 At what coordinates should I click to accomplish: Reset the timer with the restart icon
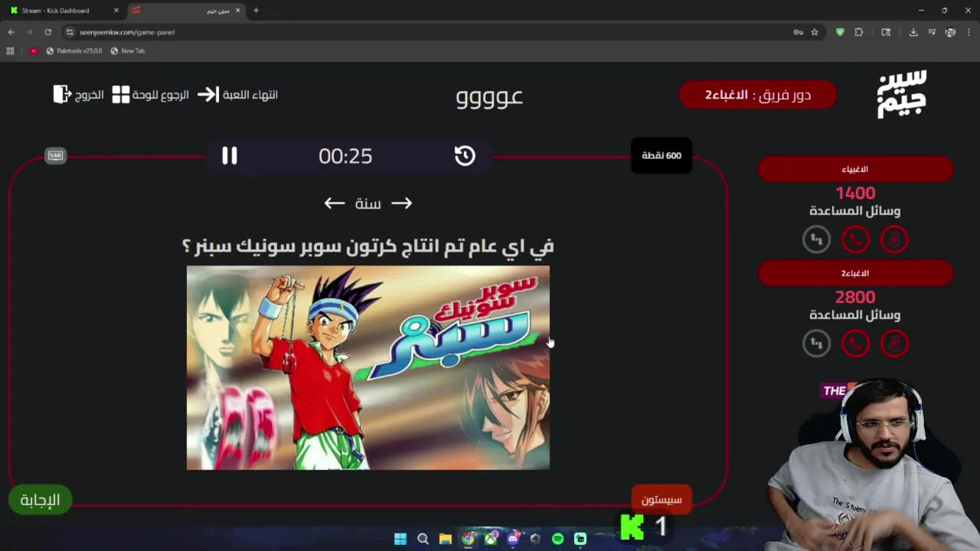tap(465, 156)
